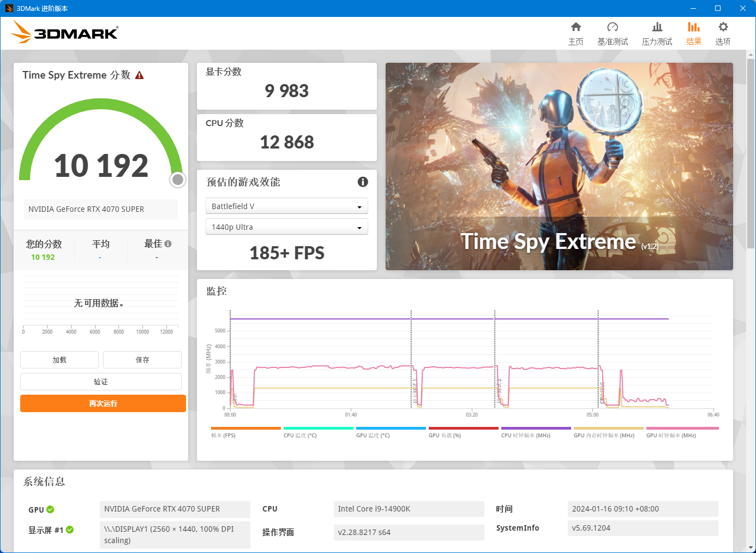Toggle the GPU 时钟频率 pink legend
This screenshot has height=553, width=756.
[682, 432]
